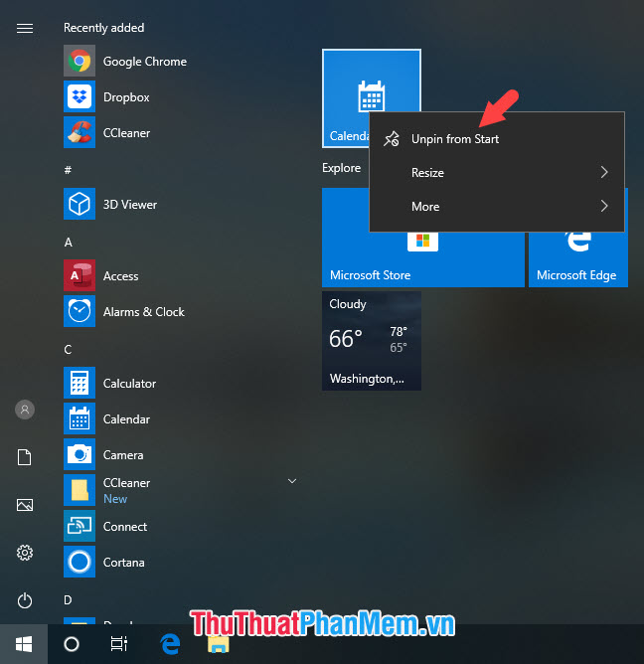
Task: Click the Resize submenu arrow
Action: tap(604, 172)
